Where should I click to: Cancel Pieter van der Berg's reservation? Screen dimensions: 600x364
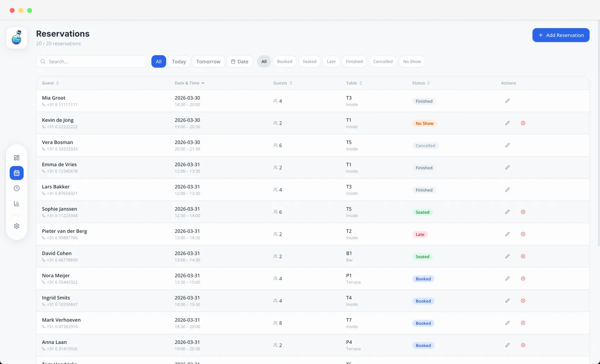523,234
